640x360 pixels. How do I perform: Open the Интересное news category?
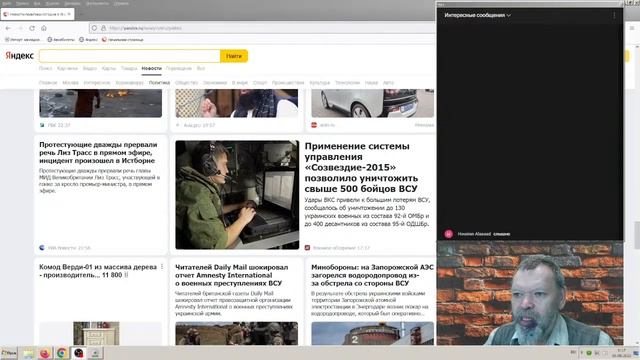point(97,83)
